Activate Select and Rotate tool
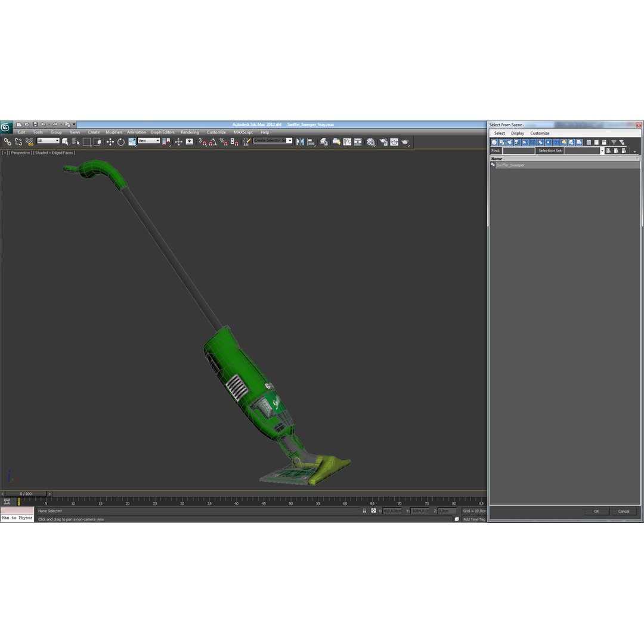 pos(120,142)
